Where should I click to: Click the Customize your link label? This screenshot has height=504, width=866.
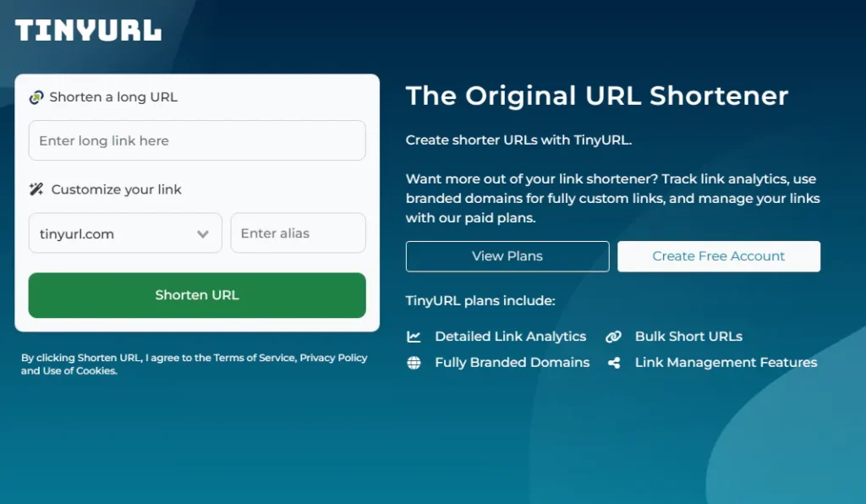116,189
